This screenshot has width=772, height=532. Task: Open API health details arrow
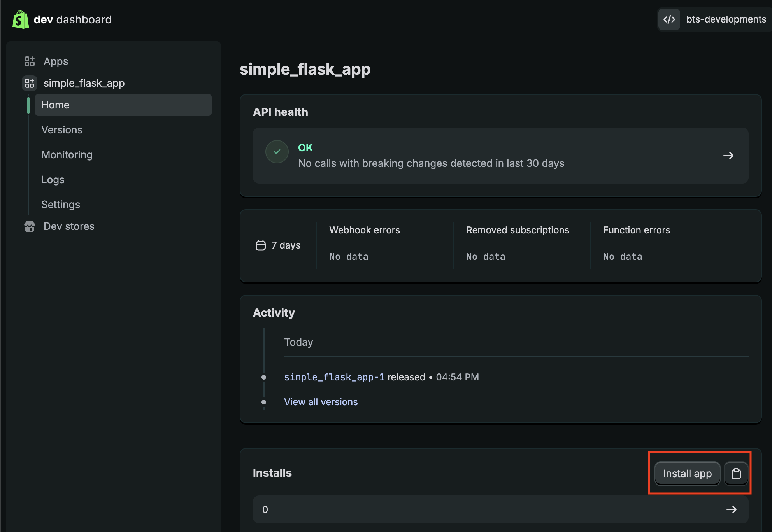728,156
